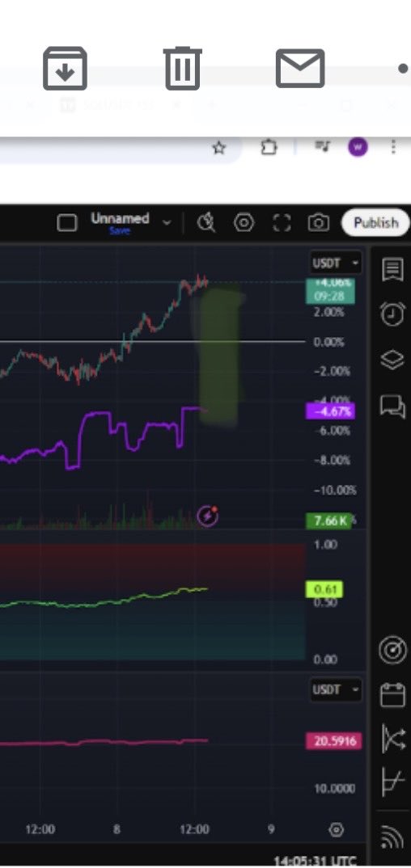
Task: Toggle fullscreen mode icon
Action: tap(282, 223)
